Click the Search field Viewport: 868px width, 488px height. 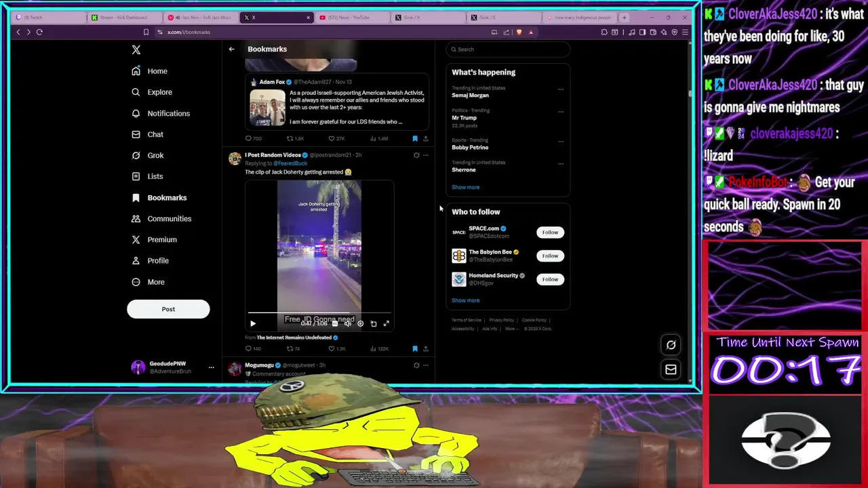coord(508,49)
